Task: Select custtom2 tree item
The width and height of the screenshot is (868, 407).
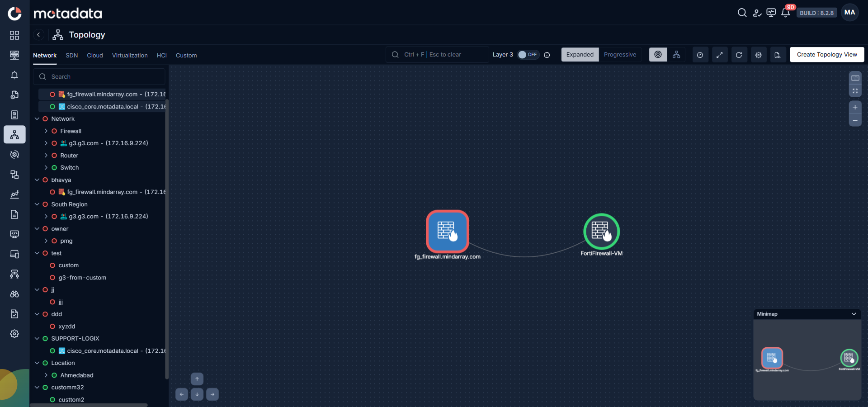Action: pos(71,400)
